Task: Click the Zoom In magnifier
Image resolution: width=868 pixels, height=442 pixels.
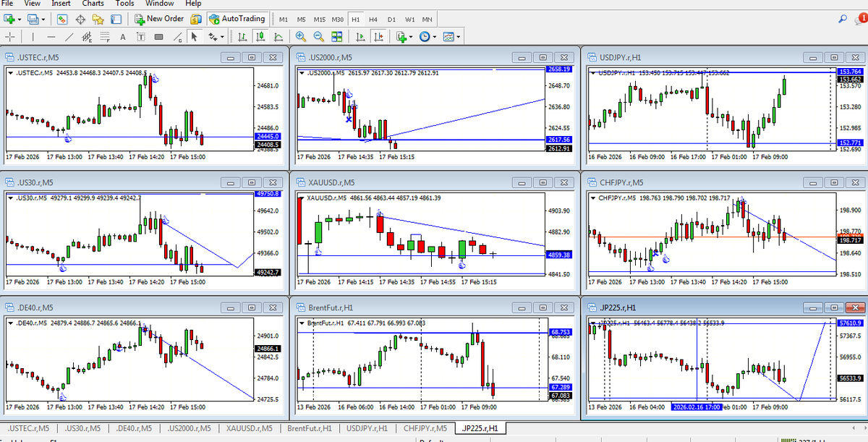Action: (300, 37)
